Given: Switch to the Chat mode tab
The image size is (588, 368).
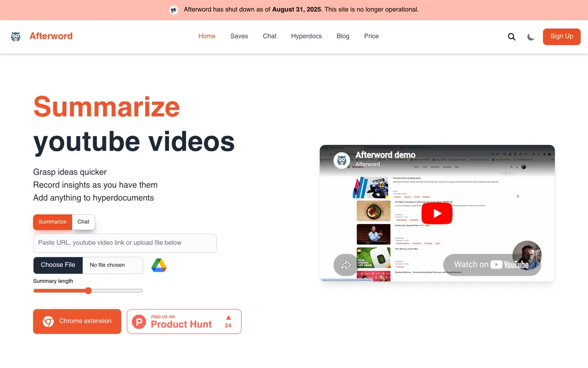Looking at the screenshot, I should click(x=83, y=222).
